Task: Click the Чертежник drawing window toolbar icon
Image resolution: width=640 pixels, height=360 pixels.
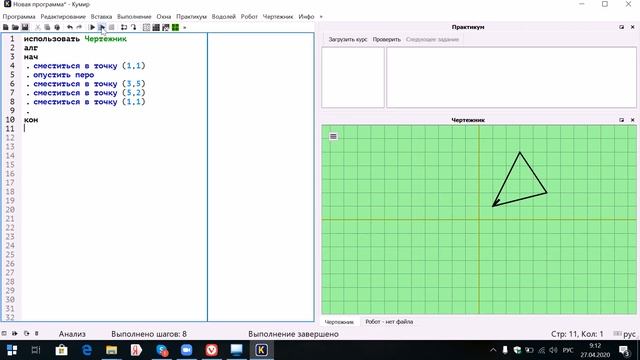Action: (166, 27)
